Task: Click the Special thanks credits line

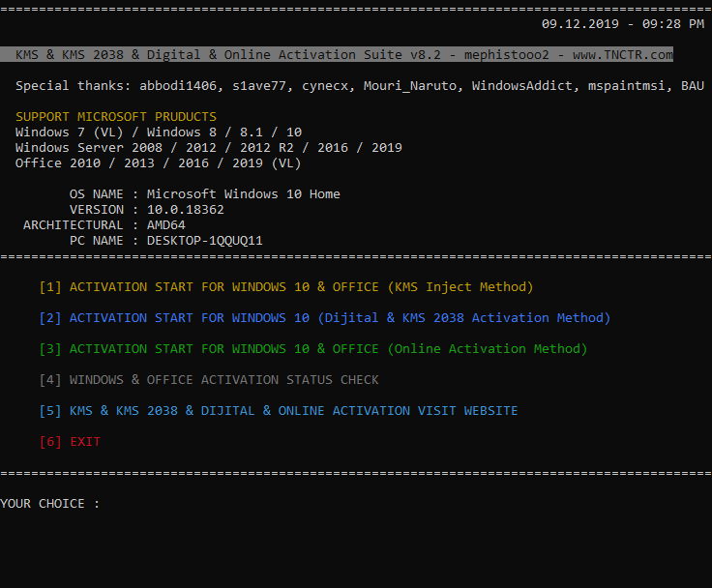Action: point(360,86)
